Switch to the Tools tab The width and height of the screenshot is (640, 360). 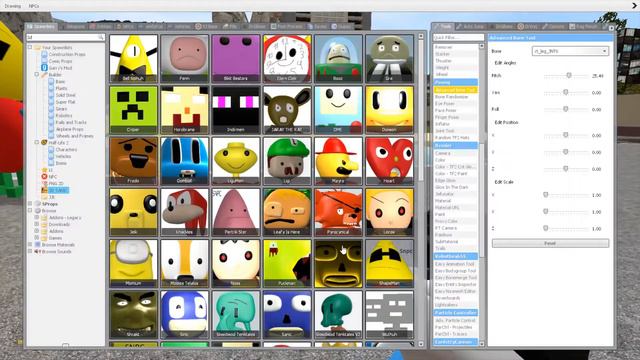[x=443, y=27]
